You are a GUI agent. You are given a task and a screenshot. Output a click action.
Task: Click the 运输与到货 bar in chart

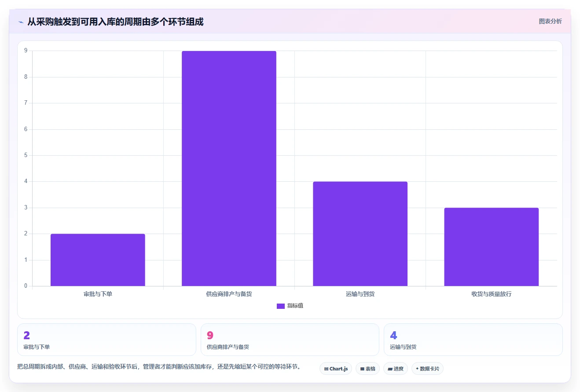coord(360,234)
